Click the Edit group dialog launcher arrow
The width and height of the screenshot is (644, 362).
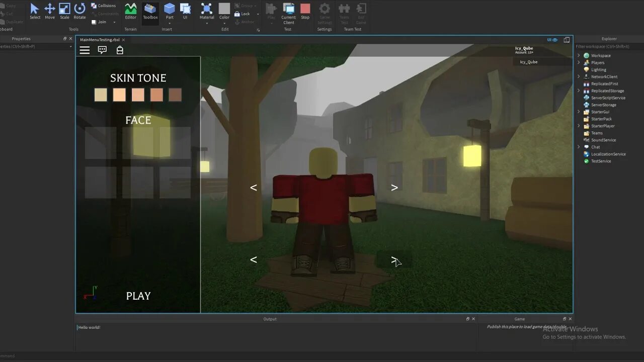[x=259, y=30]
